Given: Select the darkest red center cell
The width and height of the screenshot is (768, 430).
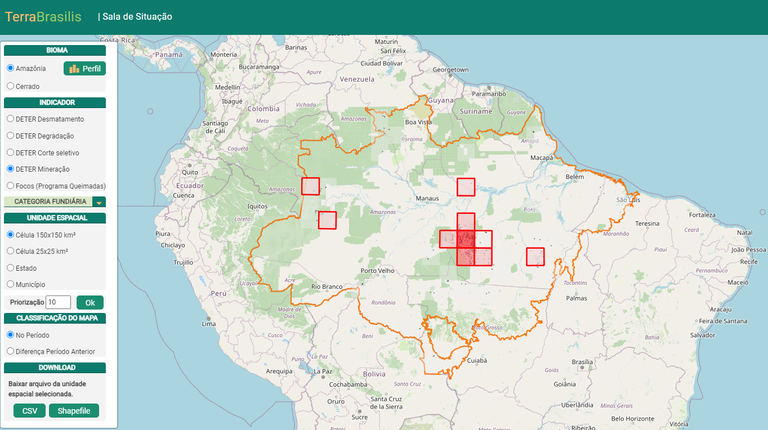Looking at the screenshot, I should pos(466,239).
